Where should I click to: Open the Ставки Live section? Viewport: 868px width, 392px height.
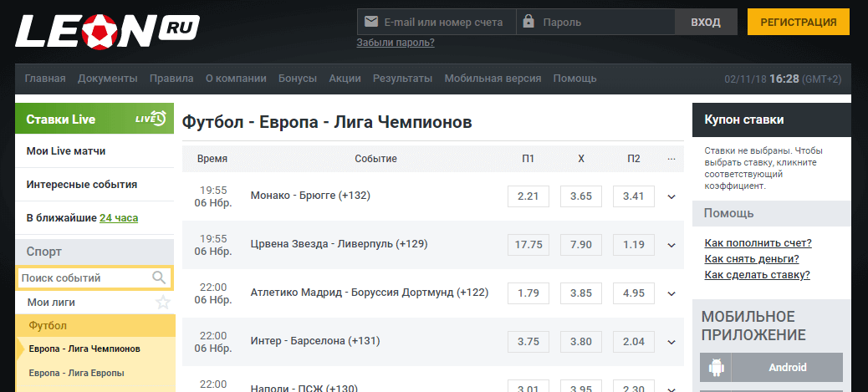coord(94,119)
